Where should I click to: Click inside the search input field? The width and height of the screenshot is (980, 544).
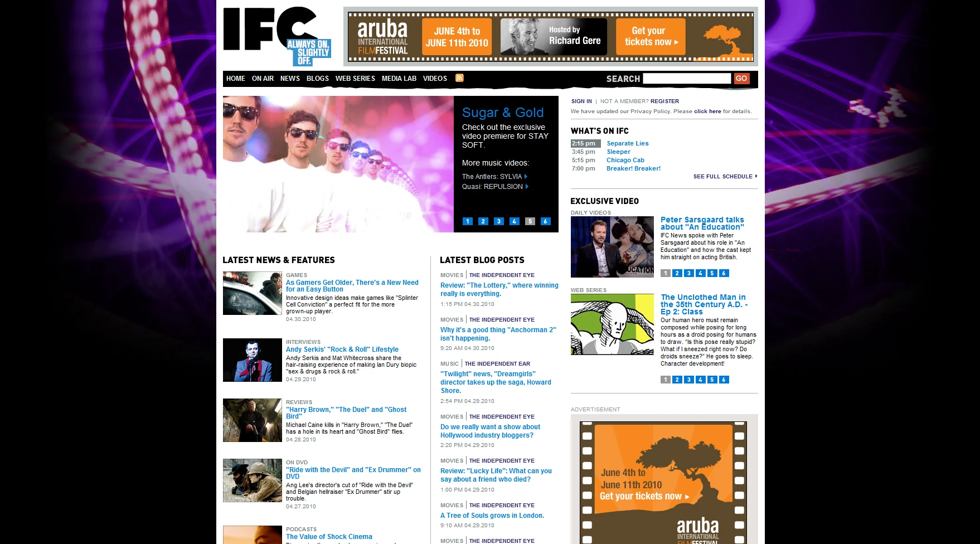687,78
